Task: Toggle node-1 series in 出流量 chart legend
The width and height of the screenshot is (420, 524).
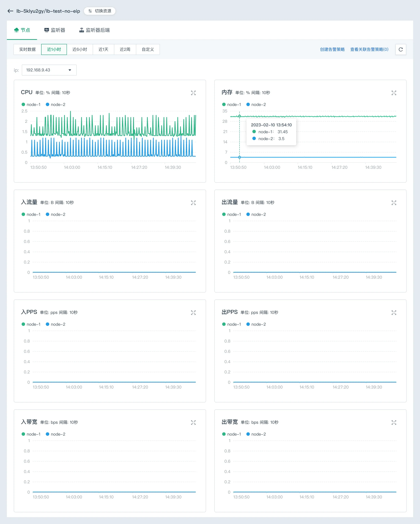Action: (x=231, y=214)
